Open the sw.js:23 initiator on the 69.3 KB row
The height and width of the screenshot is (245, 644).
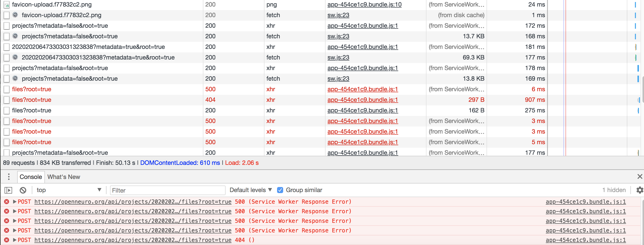click(x=338, y=57)
